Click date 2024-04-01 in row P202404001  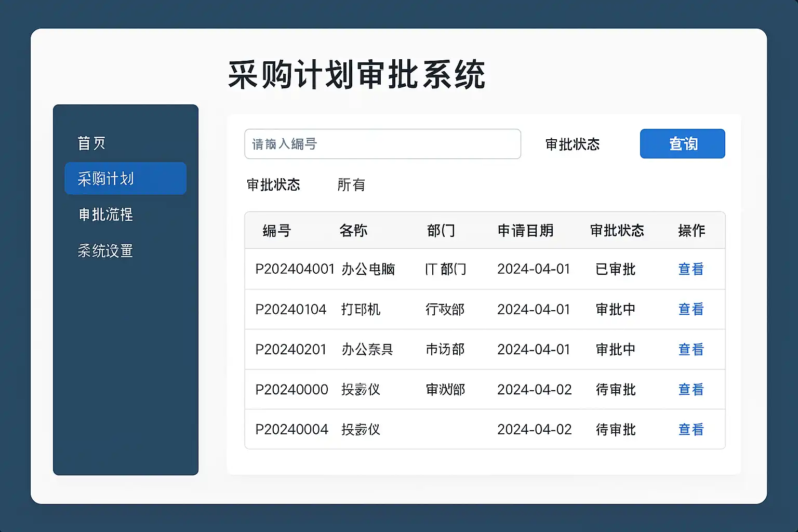click(534, 269)
